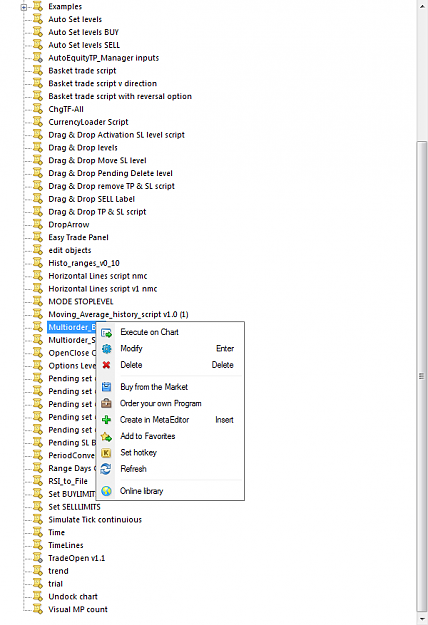Screen dimensions: 428x625
Task: Select Create in MetaEditor entry
Action: [155, 420]
